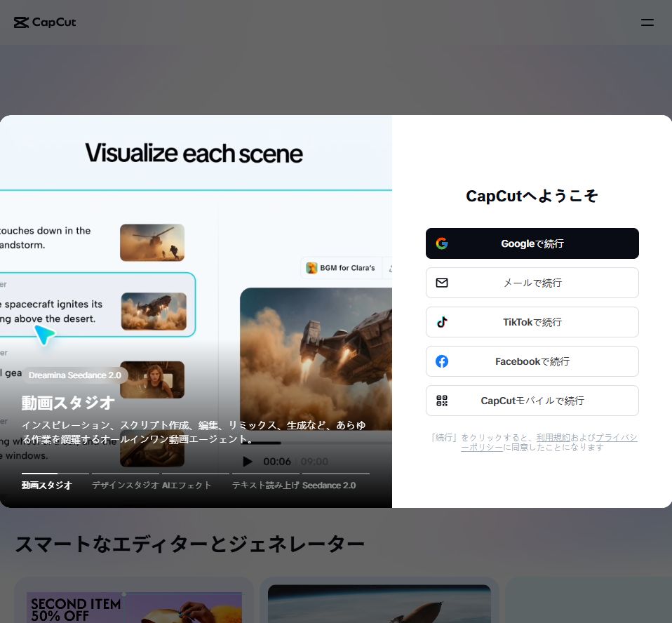Click the TikTok logo icon

pos(442,322)
